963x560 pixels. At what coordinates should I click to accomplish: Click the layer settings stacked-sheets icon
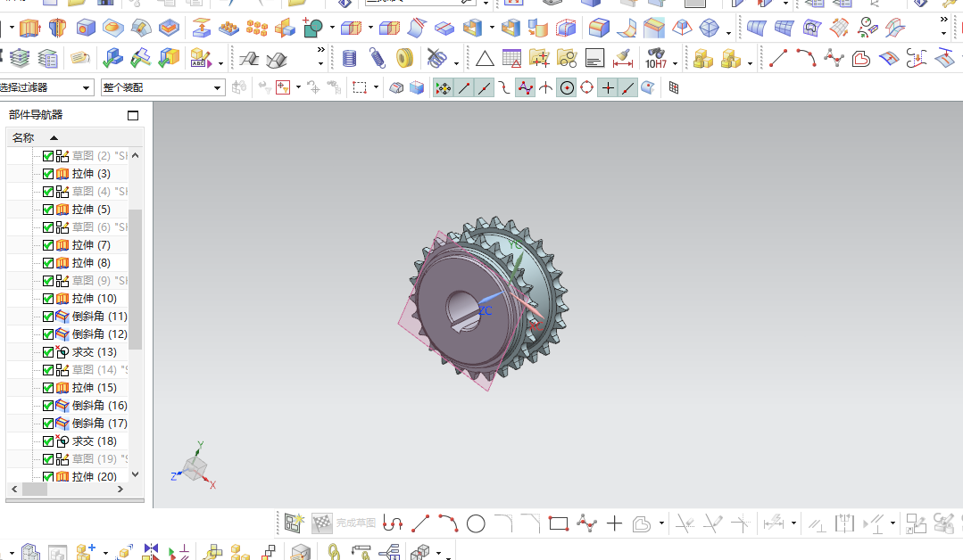20,58
